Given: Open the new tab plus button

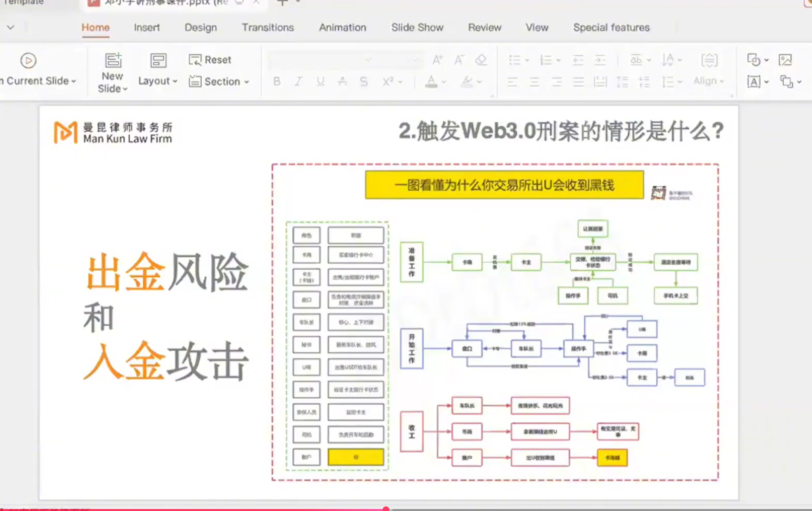Looking at the screenshot, I should point(282,3).
